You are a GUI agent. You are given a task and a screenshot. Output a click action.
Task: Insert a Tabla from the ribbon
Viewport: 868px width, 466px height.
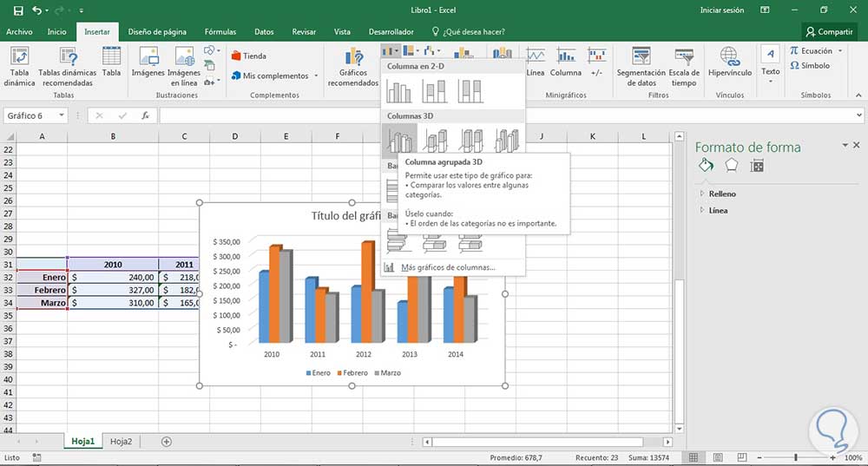coord(111,62)
